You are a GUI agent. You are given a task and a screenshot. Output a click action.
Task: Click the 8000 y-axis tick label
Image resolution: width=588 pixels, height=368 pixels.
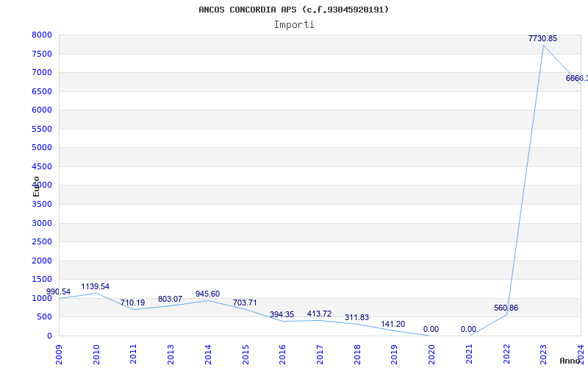pos(42,35)
